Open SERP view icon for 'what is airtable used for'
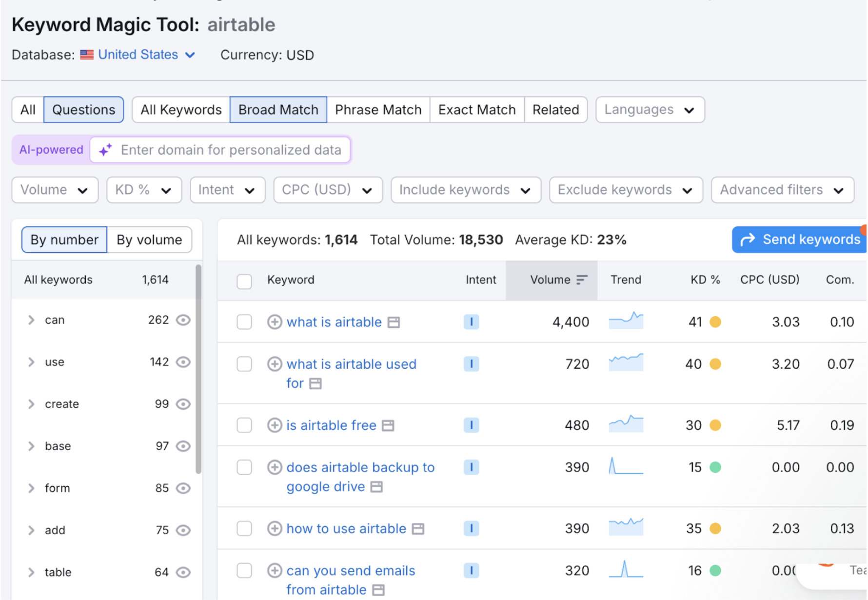This screenshot has width=868, height=600. coord(316,384)
